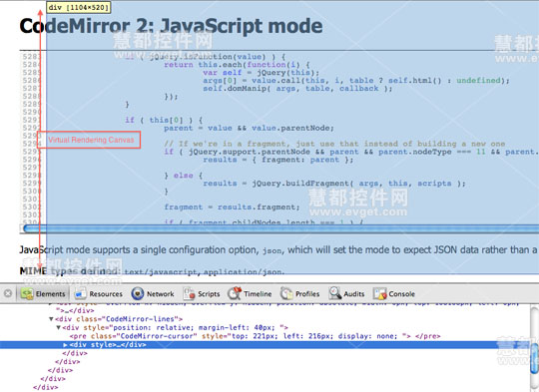Switch to the Network tab label
This screenshot has width=539, height=392.
160,294
